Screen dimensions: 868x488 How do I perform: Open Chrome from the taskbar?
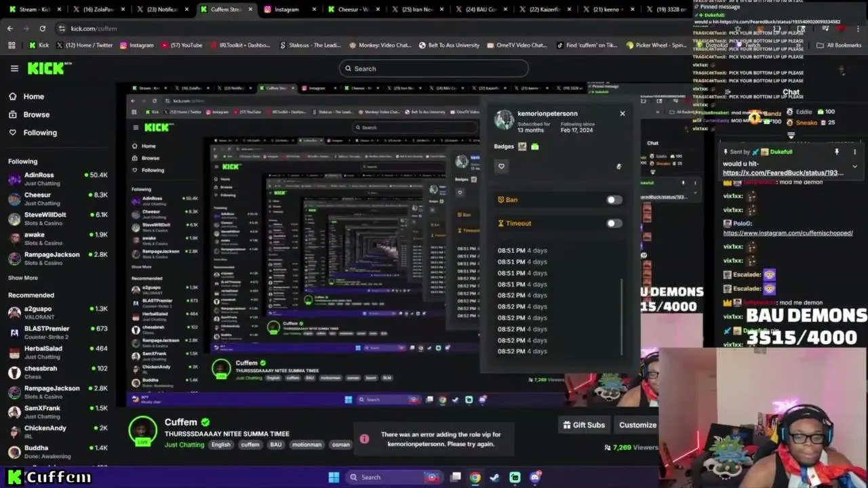point(475,477)
